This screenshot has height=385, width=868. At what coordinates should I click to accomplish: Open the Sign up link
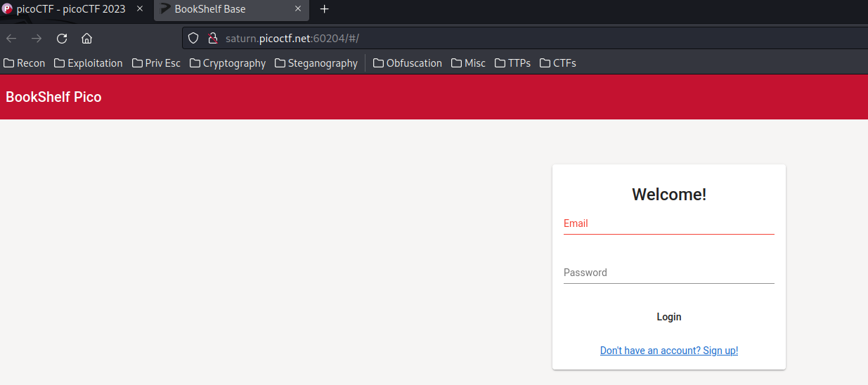coord(669,351)
